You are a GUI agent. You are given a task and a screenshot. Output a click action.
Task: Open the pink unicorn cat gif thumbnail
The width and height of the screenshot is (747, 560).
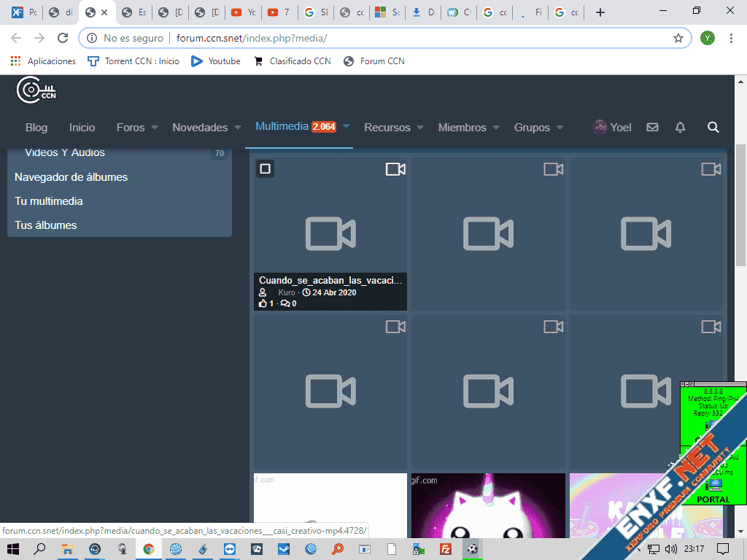click(x=488, y=506)
